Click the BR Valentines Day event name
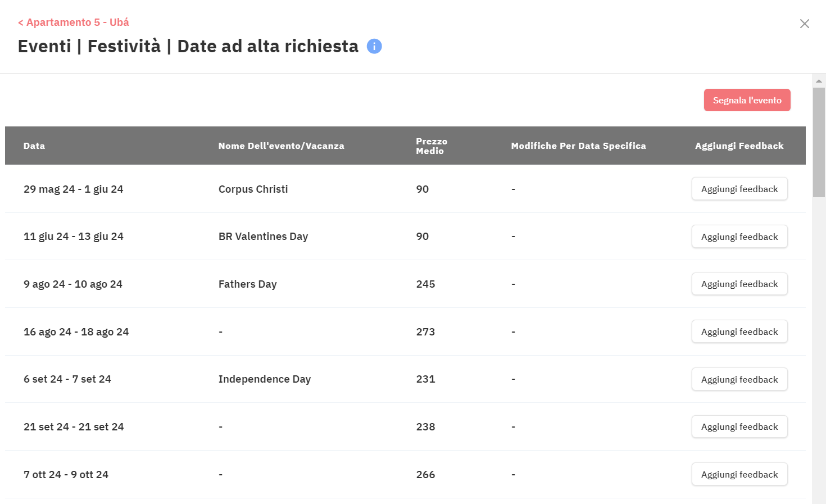The height and width of the screenshot is (504, 826). coord(263,237)
